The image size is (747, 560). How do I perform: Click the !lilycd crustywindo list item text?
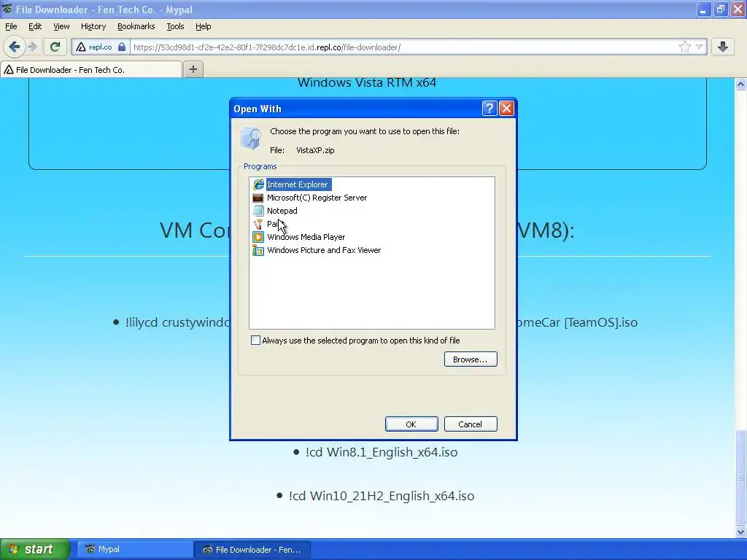pos(177,322)
